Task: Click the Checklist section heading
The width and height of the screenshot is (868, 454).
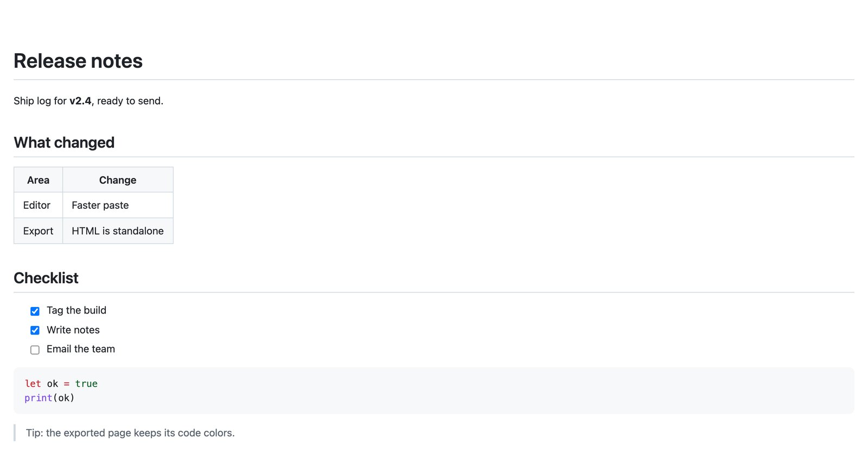Action: 46,278
